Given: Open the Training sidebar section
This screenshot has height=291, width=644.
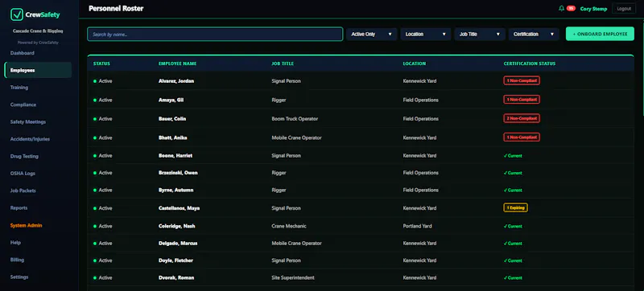Looking at the screenshot, I should coord(19,88).
